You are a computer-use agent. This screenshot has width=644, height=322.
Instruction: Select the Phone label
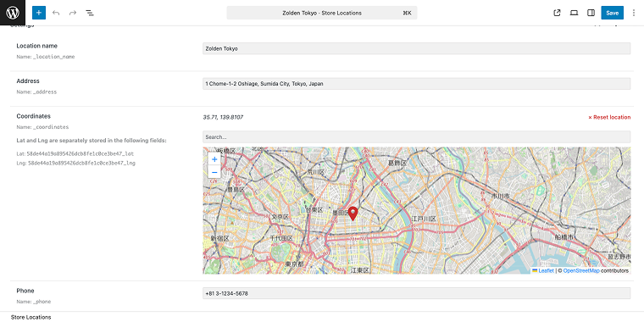click(x=25, y=291)
